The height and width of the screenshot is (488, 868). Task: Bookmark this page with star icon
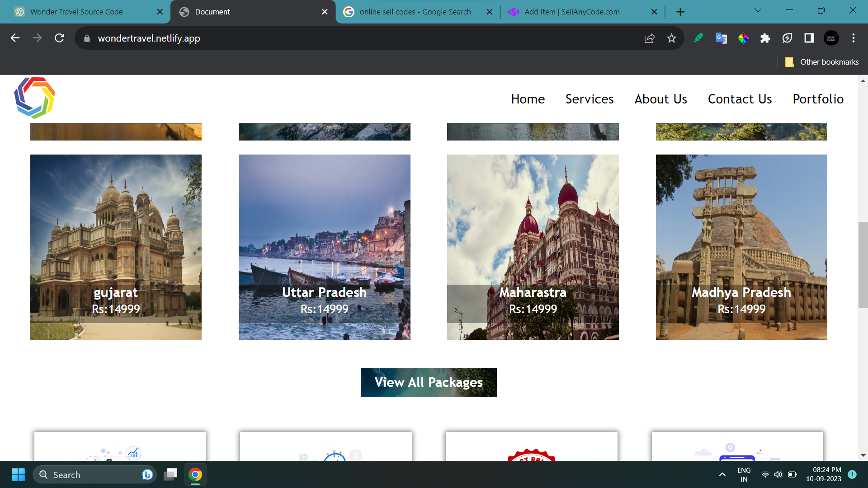click(671, 38)
